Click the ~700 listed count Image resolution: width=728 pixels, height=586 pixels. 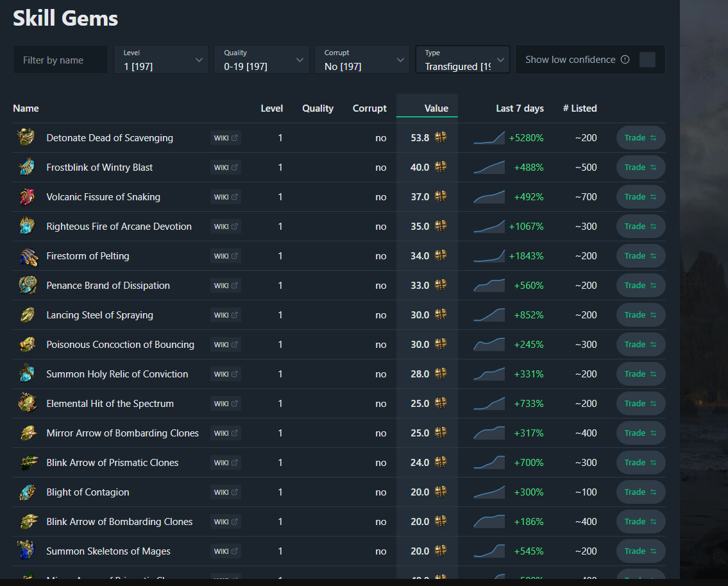tap(586, 196)
